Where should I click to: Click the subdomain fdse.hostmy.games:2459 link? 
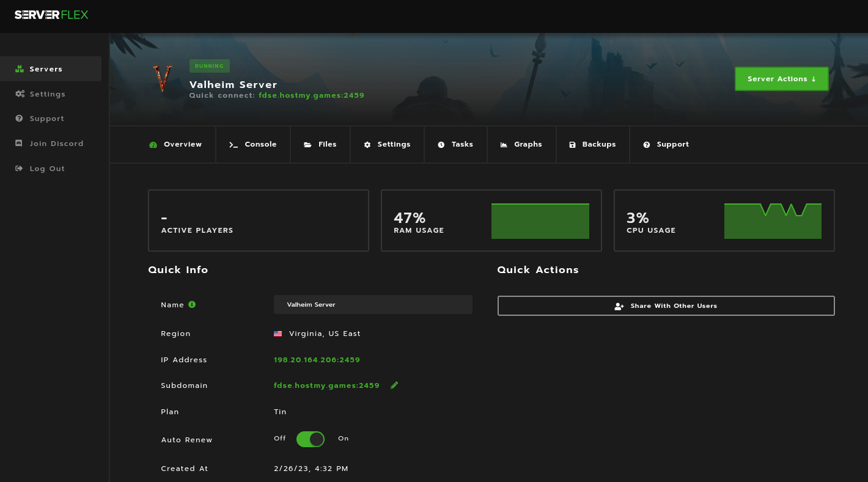pos(327,385)
